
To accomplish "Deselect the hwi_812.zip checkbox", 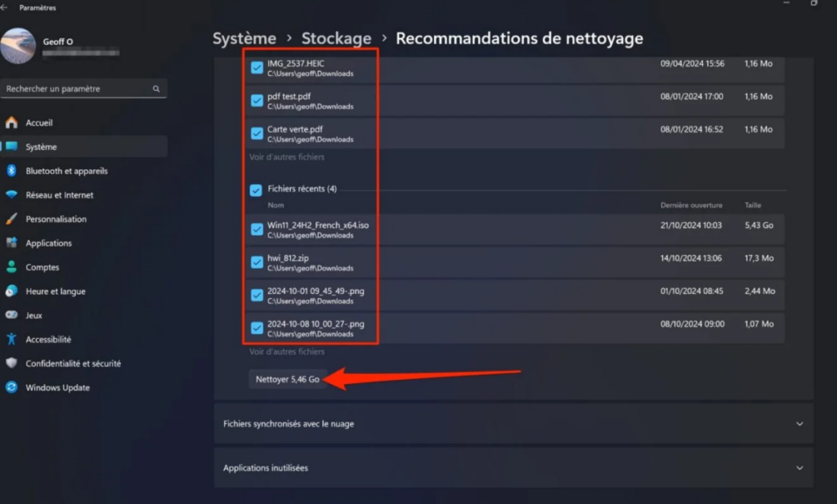I will tap(257, 262).
